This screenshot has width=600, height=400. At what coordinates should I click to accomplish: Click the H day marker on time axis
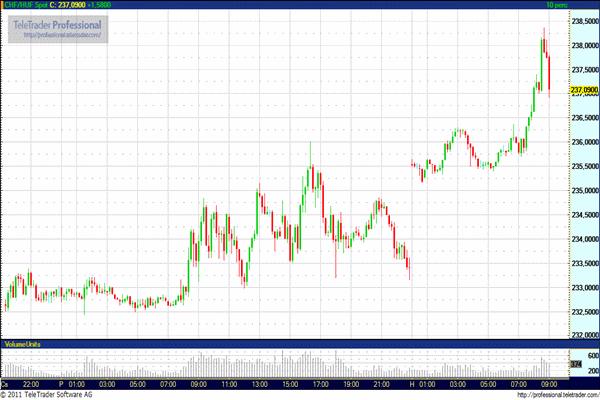(412, 383)
